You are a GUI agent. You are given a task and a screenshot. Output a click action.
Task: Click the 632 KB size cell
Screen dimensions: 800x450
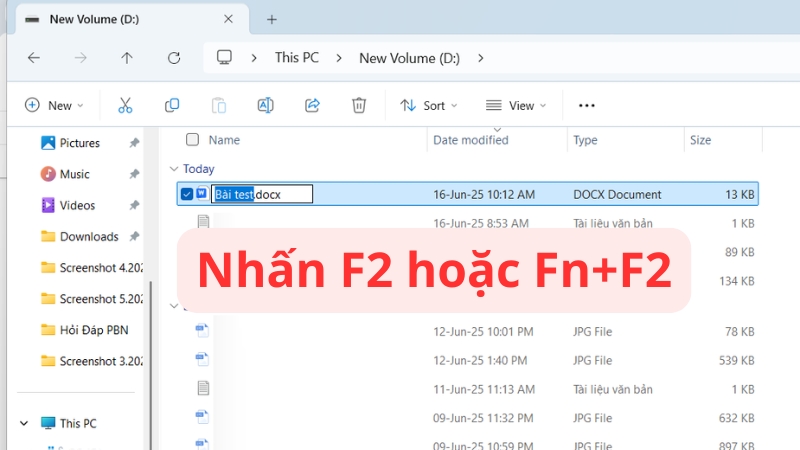click(736, 418)
